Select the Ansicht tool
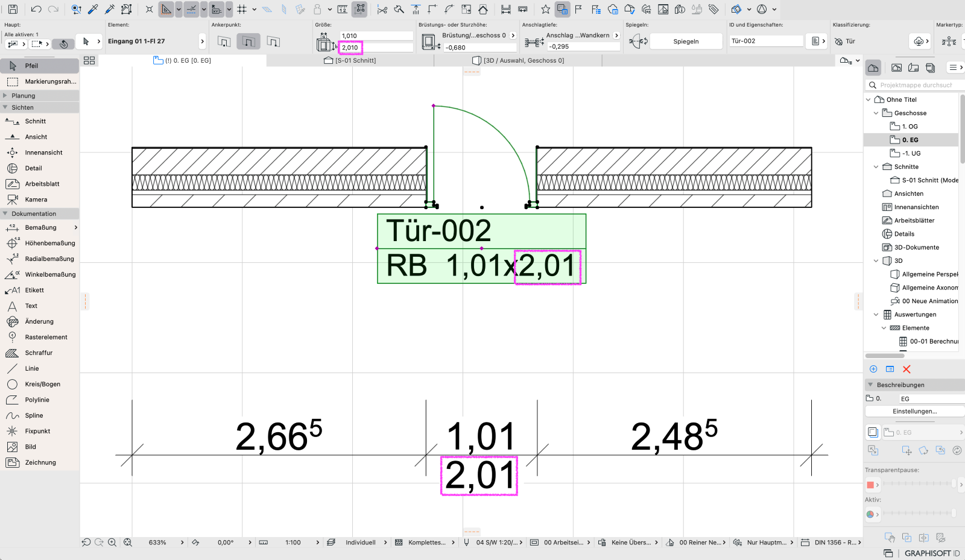The width and height of the screenshot is (965, 560). tap(40, 137)
